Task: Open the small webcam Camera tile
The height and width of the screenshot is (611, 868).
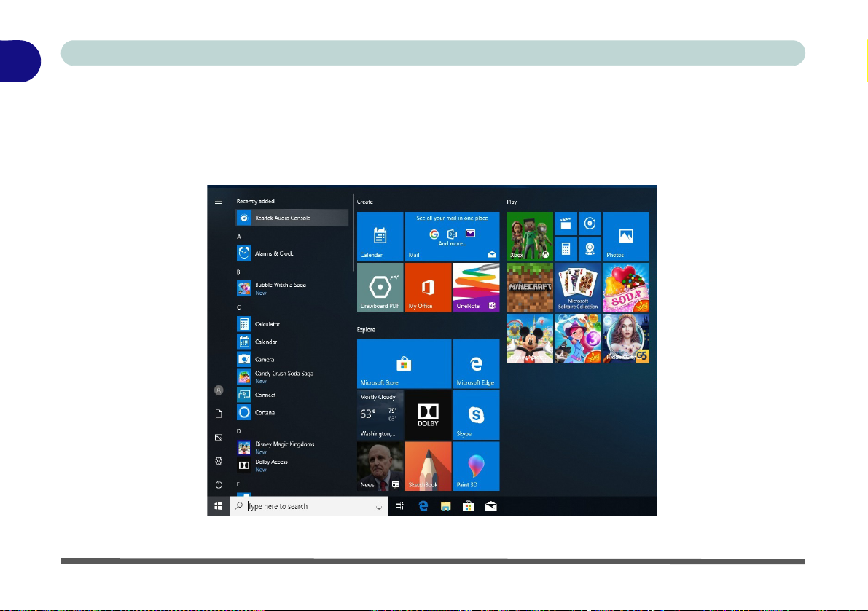Action: pyautogui.click(x=590, y=249)
